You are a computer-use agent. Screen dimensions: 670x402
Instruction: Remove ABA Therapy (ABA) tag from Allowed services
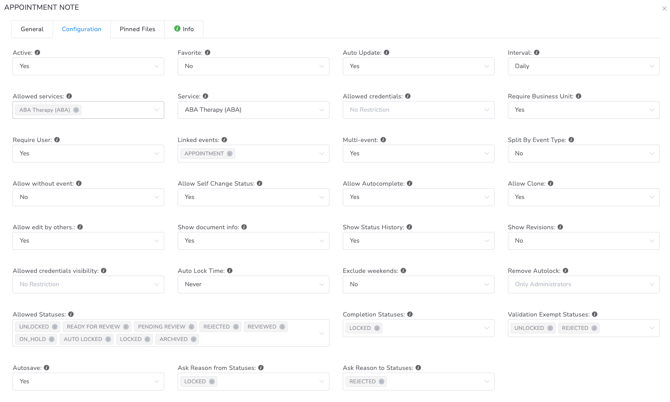tap(76, 110)
